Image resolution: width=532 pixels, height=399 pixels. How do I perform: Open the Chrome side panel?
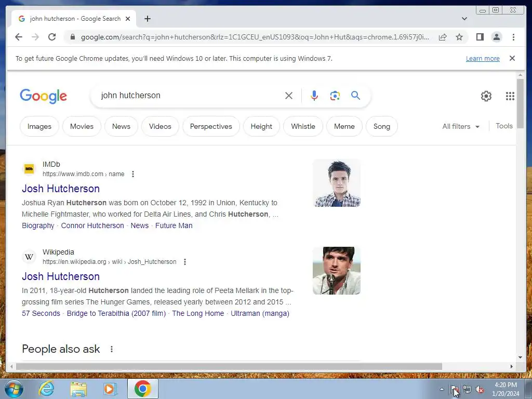480,37
